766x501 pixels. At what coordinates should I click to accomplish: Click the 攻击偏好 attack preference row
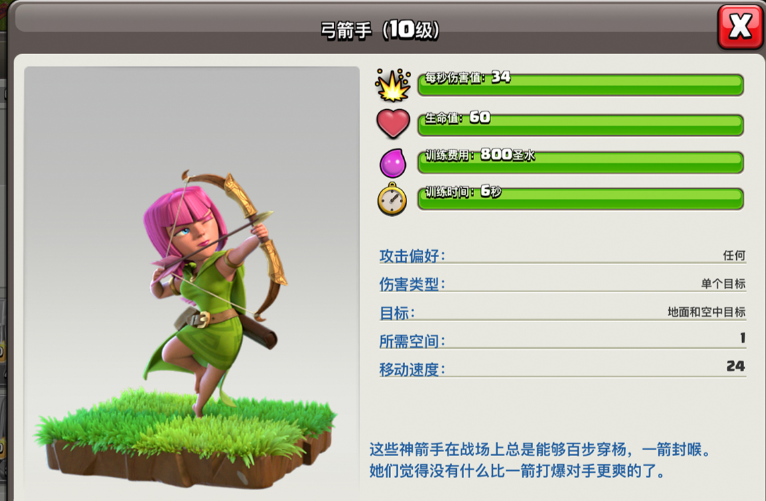pos(563,255)
